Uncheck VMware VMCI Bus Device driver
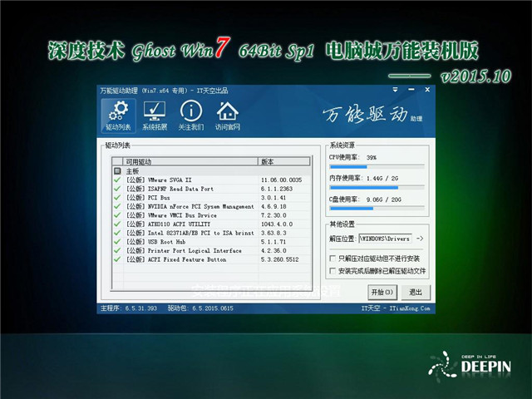The image size is (532, 399). pos(117,215)
